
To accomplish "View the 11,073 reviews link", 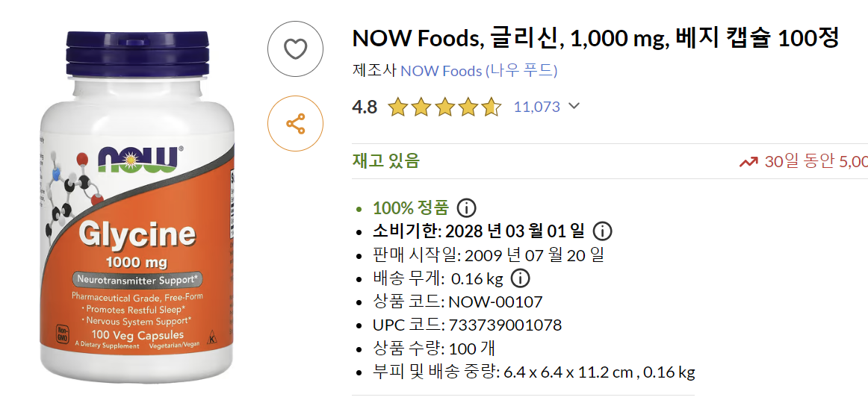I will (x=536, y=107).
